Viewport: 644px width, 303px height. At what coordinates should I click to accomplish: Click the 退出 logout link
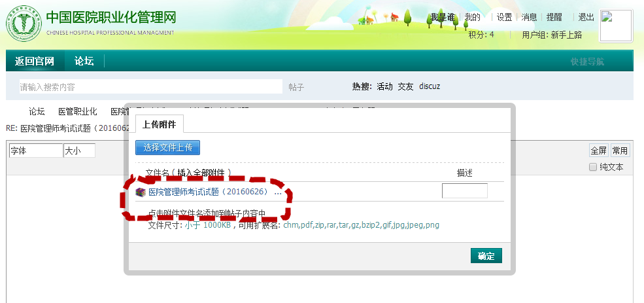coord(586,18)
